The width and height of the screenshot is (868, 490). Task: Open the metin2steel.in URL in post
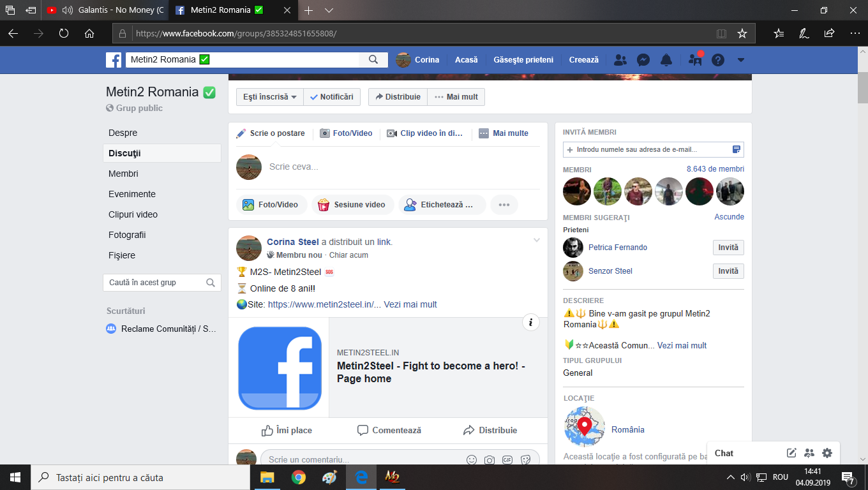324,304
